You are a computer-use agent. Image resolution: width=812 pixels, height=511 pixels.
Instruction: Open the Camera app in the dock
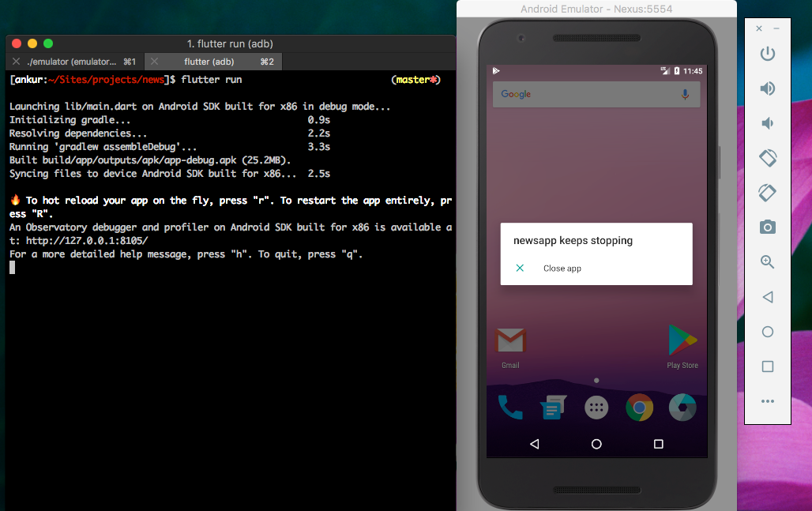[x=682, y=408]
